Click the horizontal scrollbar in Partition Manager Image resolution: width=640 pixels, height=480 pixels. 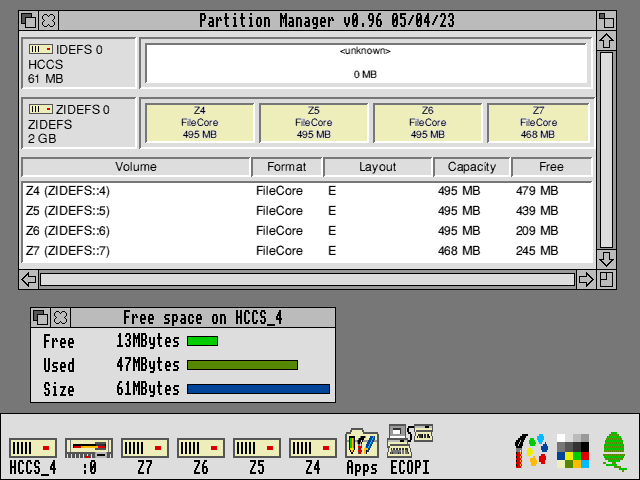tap(307, 280)
